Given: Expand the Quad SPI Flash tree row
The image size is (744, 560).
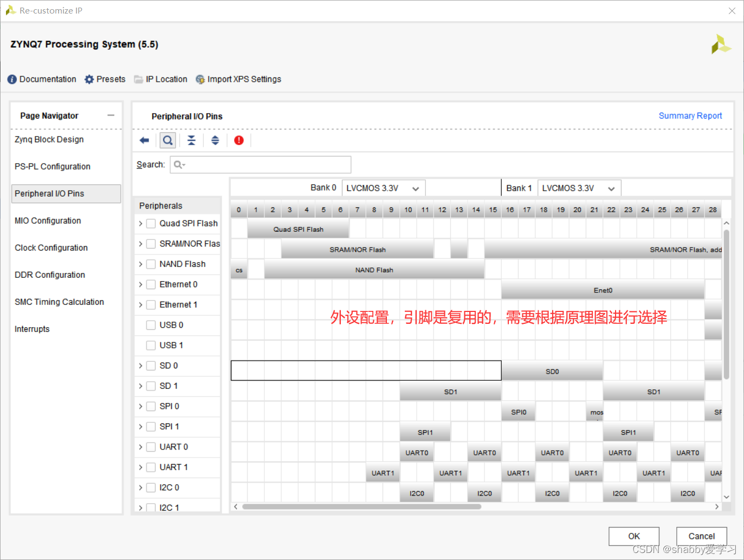Looking at the screenshot, I should [140, 224].
